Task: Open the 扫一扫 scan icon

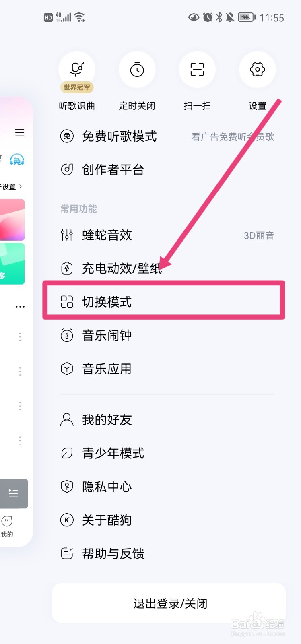Action: pos(197,70)
